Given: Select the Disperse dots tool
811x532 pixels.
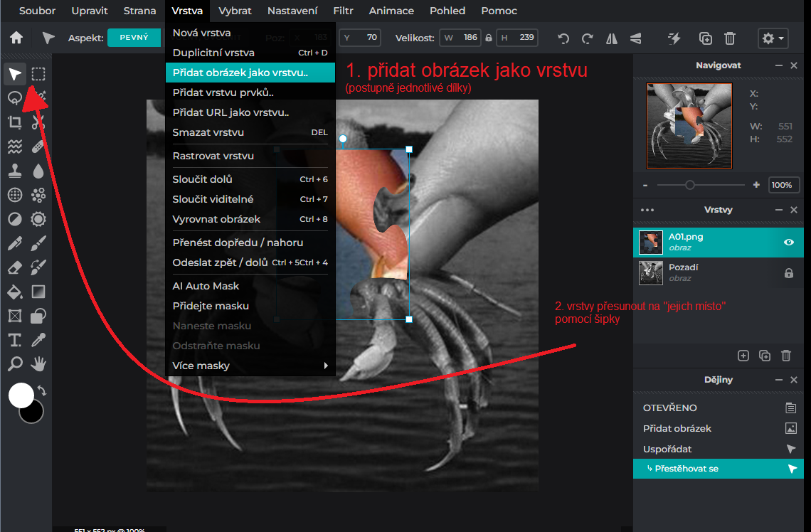Looking at the screenshot, I should tap(38, 195).
